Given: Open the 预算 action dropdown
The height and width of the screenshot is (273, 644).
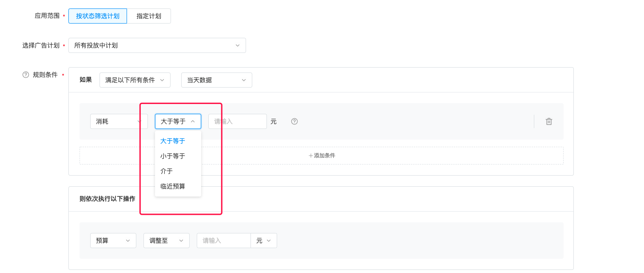Looking at the screenshot, I should (113, 241).
